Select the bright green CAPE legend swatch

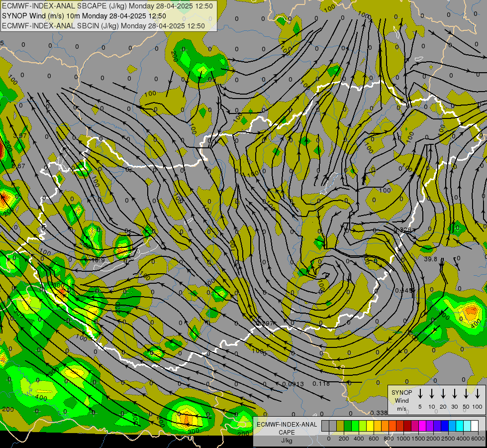355,426
